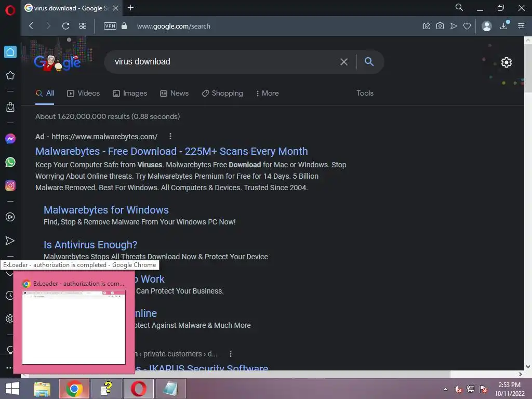
Task: Open the sidebar Home icon
Action: pyautogui.click(x=10, y=52)
